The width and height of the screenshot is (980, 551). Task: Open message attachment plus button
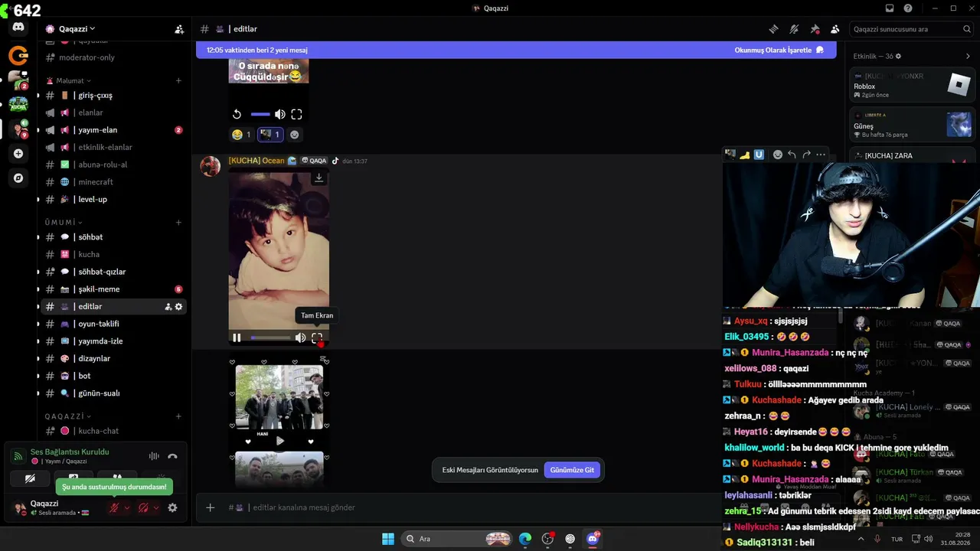coord(210,507)
